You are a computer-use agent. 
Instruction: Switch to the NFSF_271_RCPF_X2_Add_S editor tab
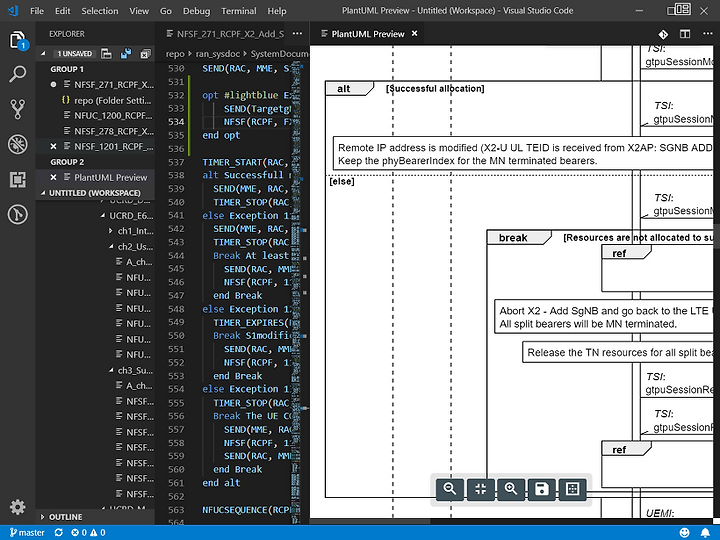coord(226,34)
